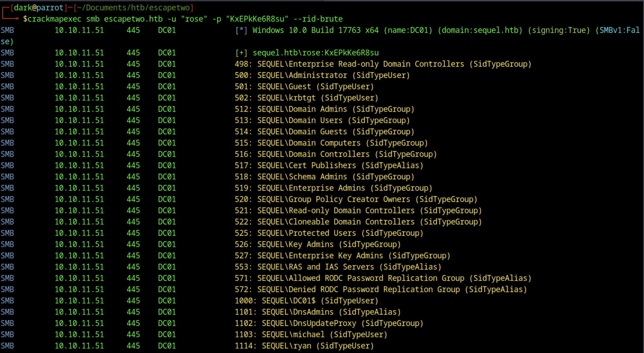Click the prompt path ~/Documents/htb/escapetwo

pos(134,8)
